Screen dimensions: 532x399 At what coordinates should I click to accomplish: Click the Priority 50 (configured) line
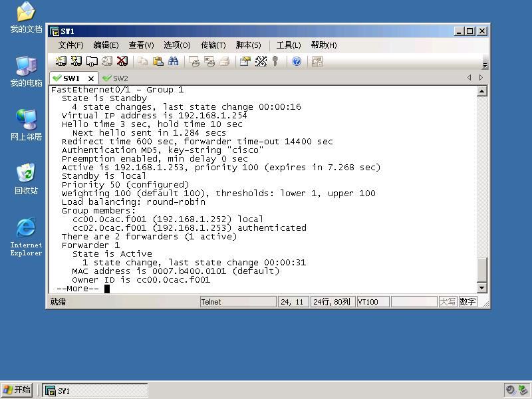pos(125,185)
